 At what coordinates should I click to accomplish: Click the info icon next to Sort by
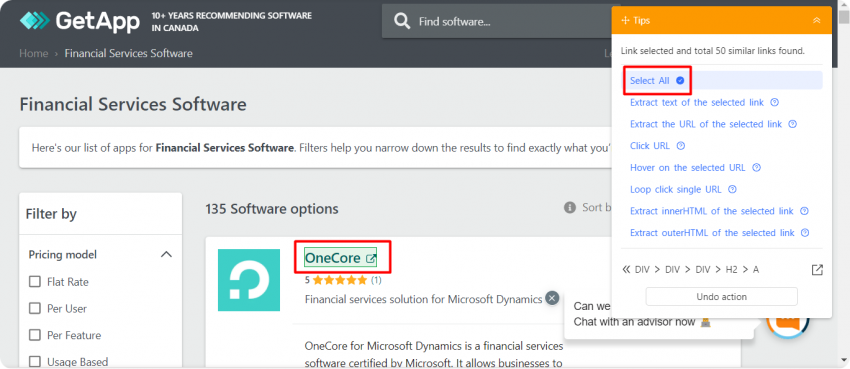point(569,208)
